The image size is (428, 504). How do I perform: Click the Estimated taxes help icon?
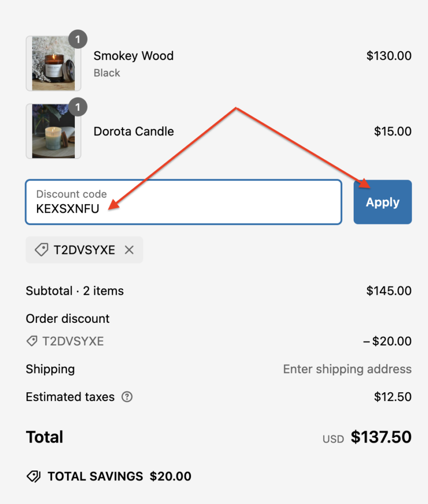127,397
